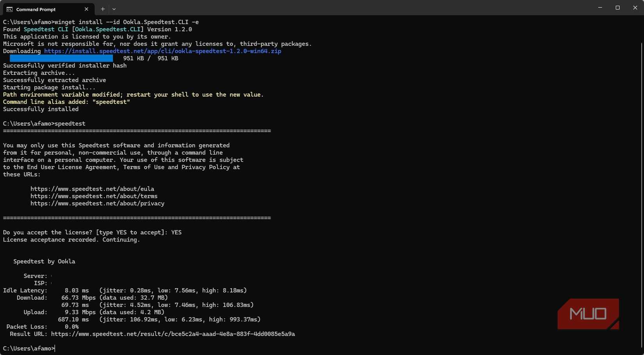Close the Command Prompt tab
644x355 pixels.
pyautogui.click(x=86, y=9)
